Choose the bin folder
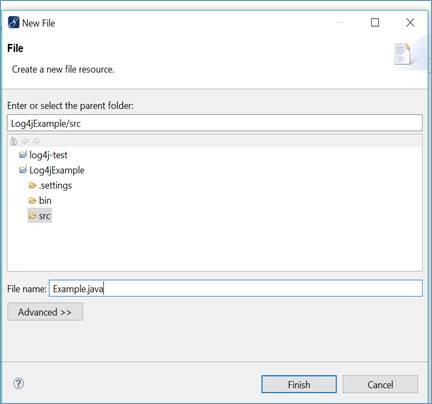Image resolution: width=432 pixels, height=404 pixels. point(45,200)
